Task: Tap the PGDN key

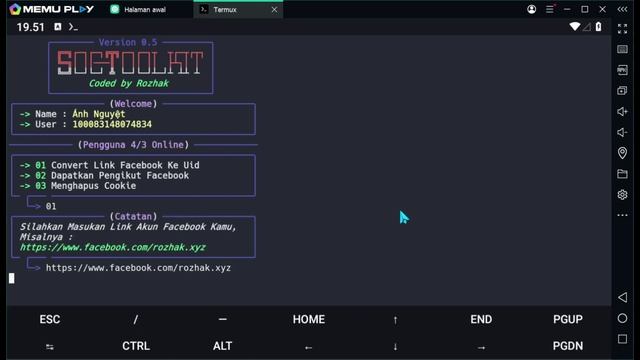Action: [x=568, y=346]
